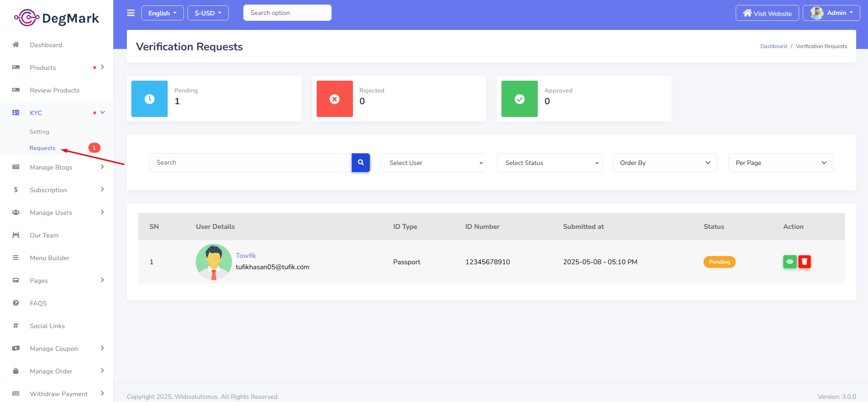
Task: Click ID number 12345678910
Action: pos(487,262)
